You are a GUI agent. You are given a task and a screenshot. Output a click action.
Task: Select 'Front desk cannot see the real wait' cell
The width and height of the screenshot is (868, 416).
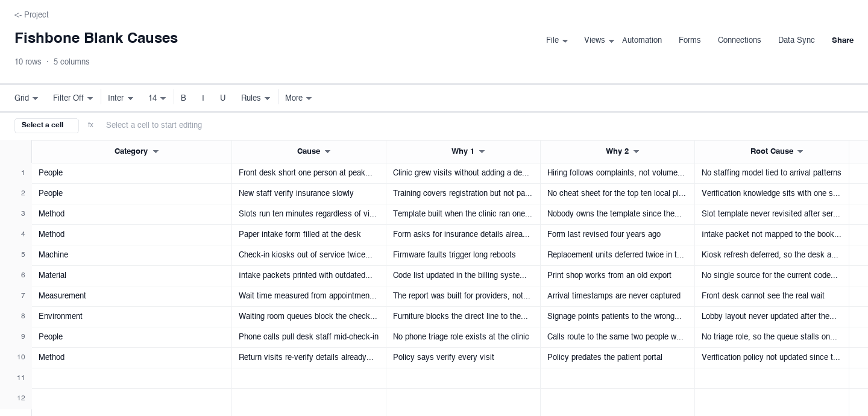coord(772,296)
